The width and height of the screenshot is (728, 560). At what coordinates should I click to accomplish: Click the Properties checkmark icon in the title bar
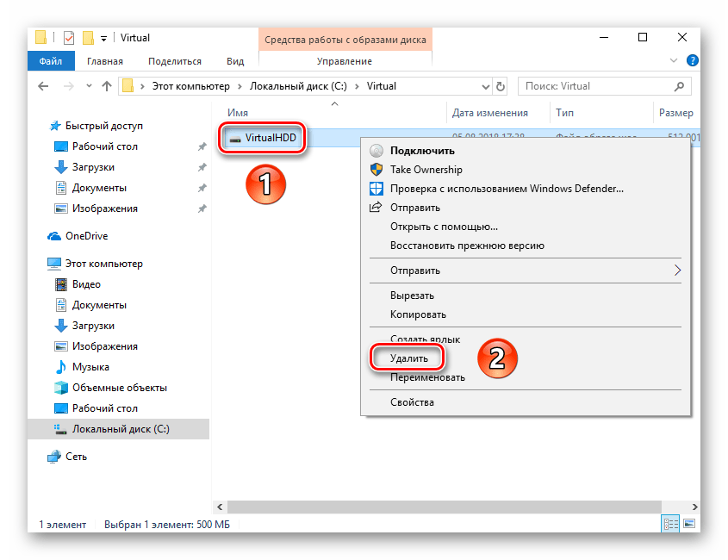[69, 38]
